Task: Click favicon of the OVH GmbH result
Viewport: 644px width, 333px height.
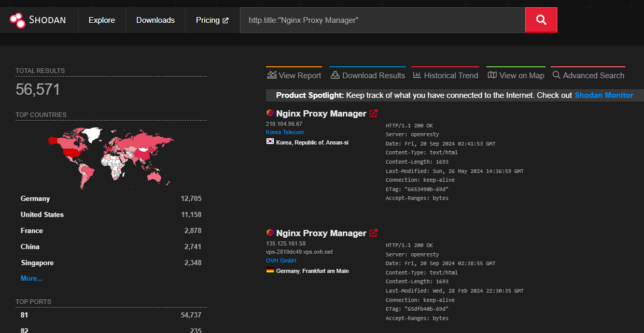Action: 270,233
